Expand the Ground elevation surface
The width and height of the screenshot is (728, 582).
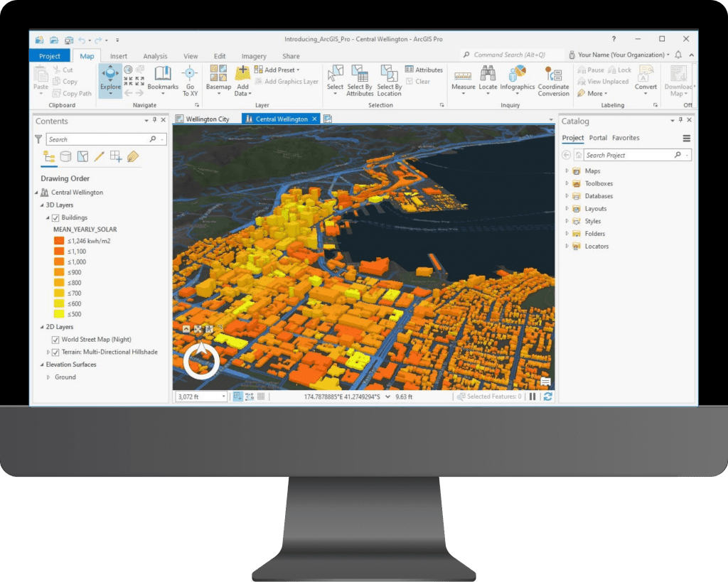pos(48,377)
